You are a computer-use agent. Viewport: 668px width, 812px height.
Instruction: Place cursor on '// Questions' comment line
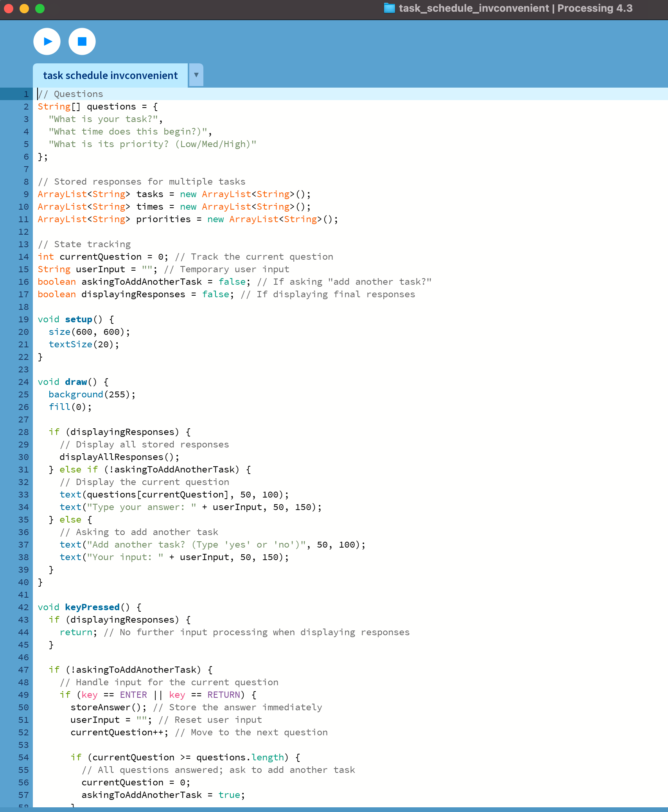[x=70, y=94]
